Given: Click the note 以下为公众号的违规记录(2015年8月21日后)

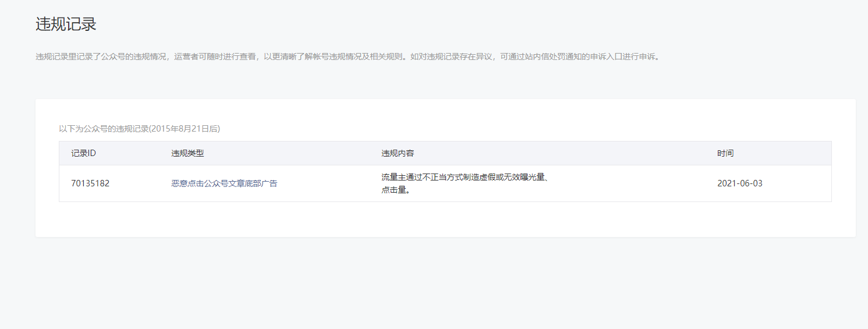Looking at the screenshot, I should pos(140,128).
